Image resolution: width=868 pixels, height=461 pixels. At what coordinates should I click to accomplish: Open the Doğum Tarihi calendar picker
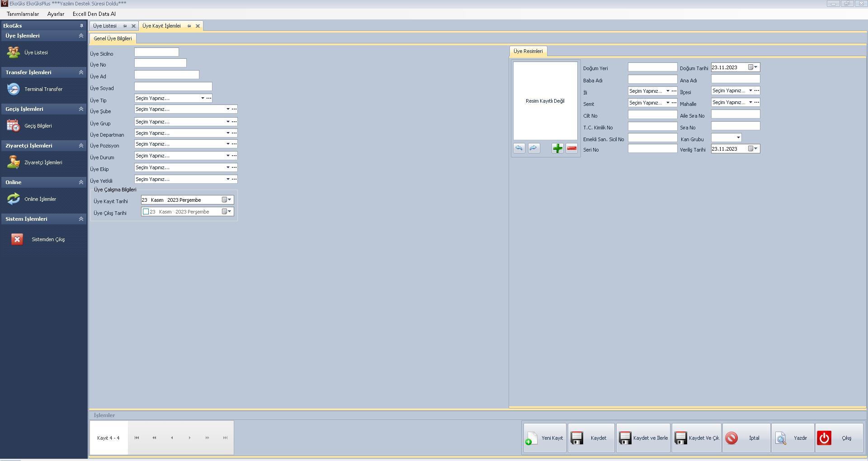(x=753, y=67)
